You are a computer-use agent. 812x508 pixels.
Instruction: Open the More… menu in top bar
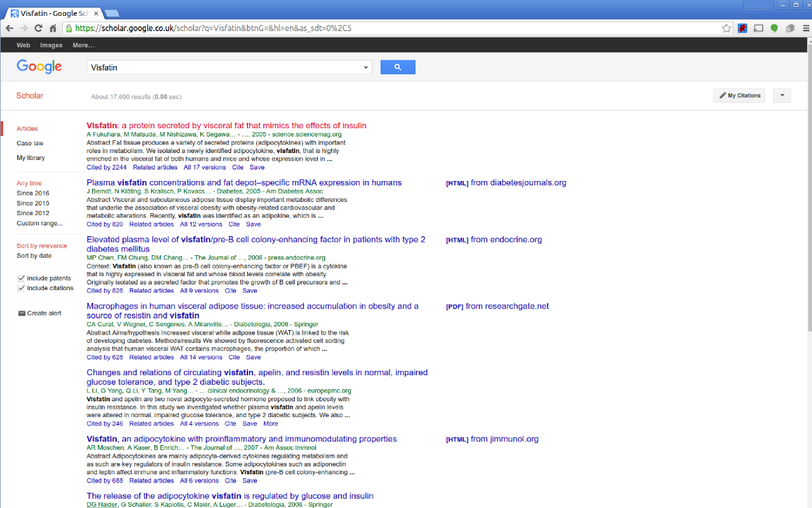(x=83, y=45)
